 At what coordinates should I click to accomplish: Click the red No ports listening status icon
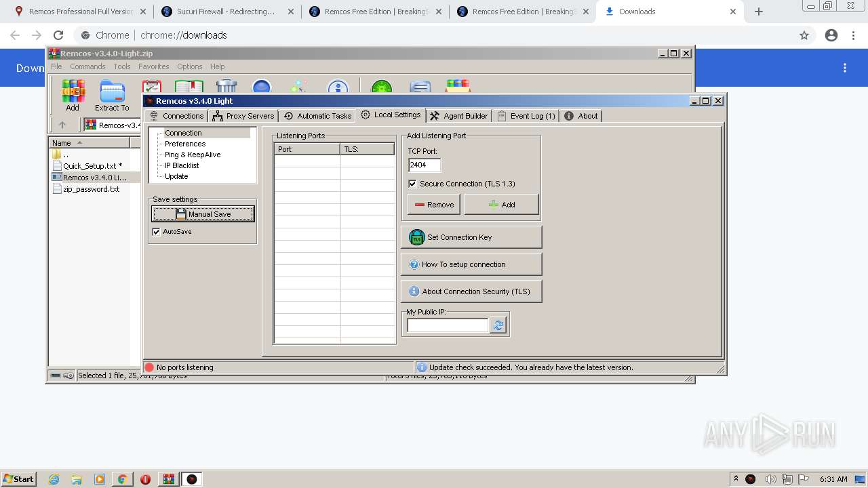[x=149, y=367]
